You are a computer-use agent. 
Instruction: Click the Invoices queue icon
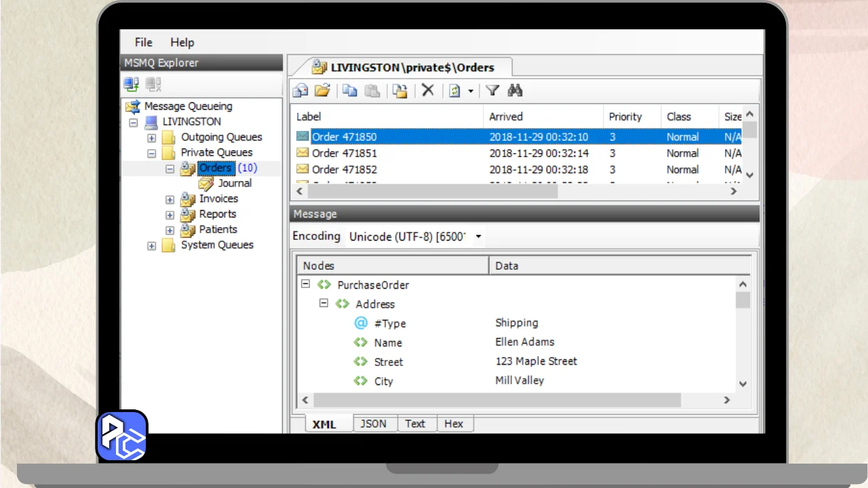[188, 199]
